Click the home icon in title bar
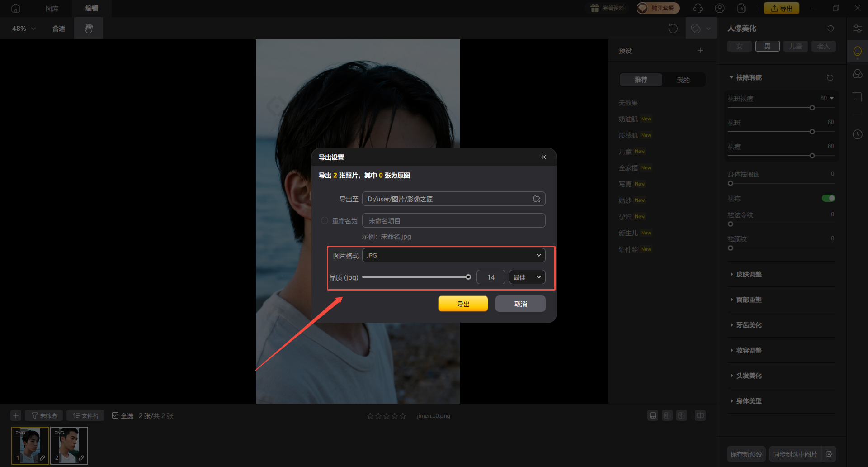Screen dimensions: 868x467 16,8
